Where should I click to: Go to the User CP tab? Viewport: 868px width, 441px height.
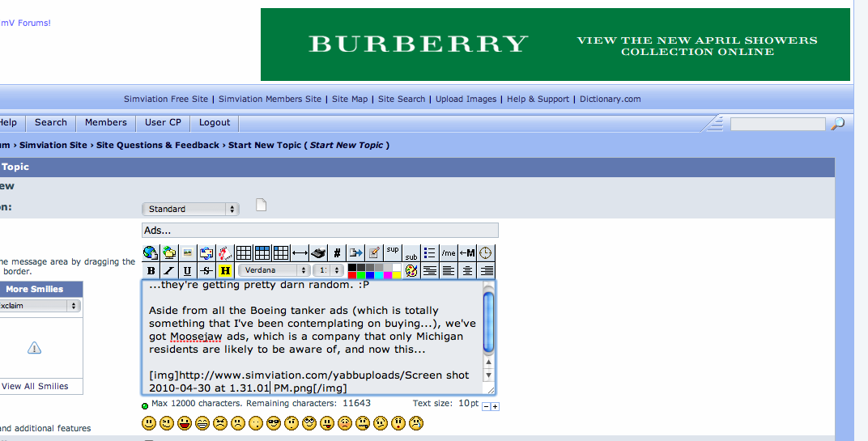click(163, 123)
